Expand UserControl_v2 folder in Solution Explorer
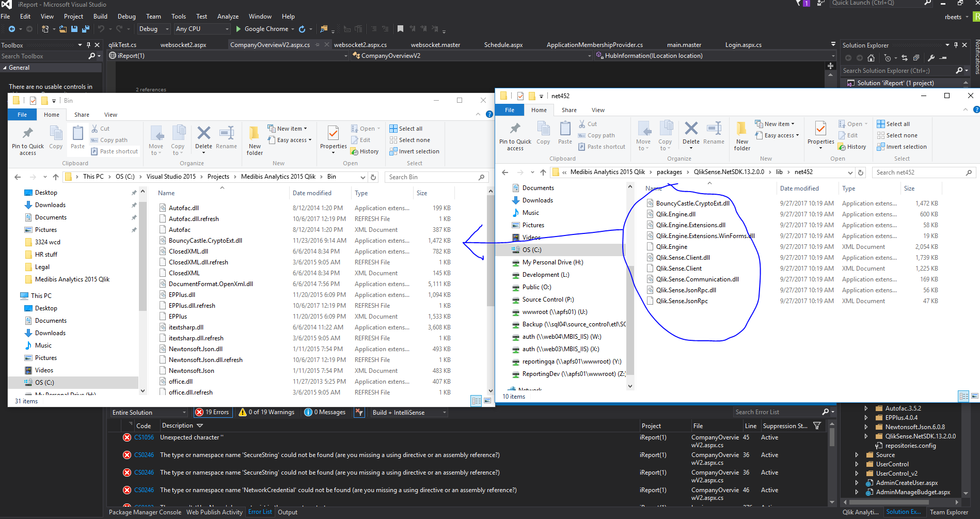The width and height of the screenshot is (980, 519). (857, 474)
